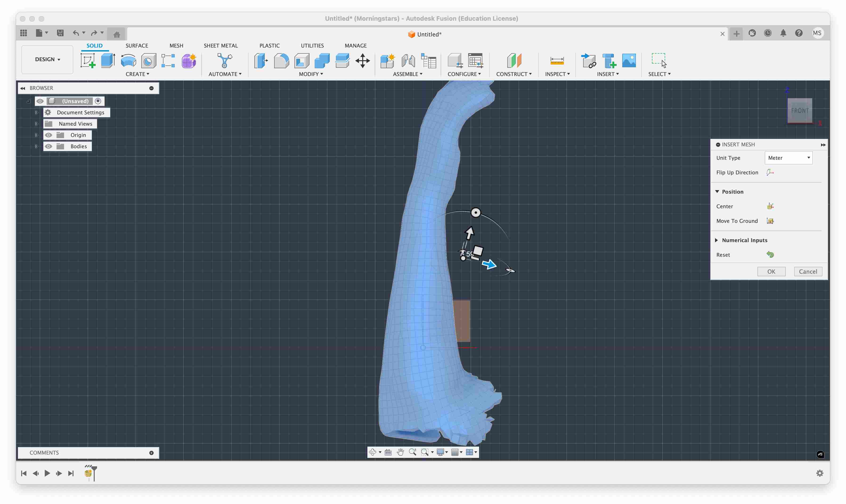846x504 pixels.
Task: Click the Window Select tool icon
Action: pyautogui.click(x=659, y=61)
